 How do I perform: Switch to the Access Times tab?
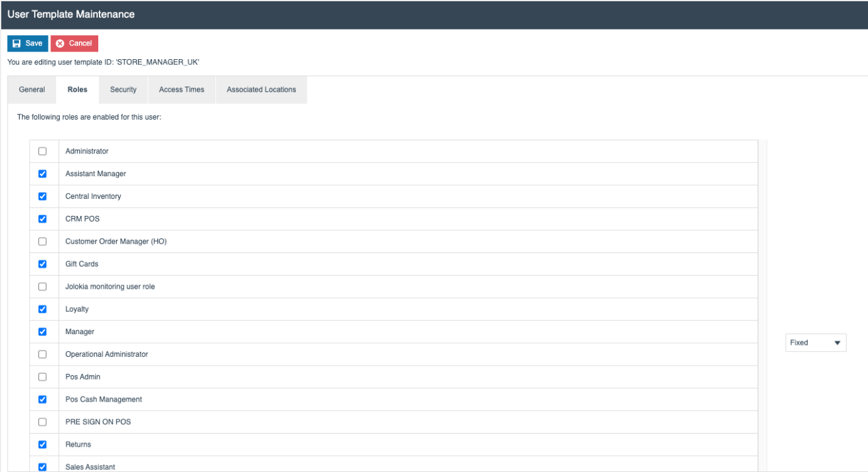[181, 89]
